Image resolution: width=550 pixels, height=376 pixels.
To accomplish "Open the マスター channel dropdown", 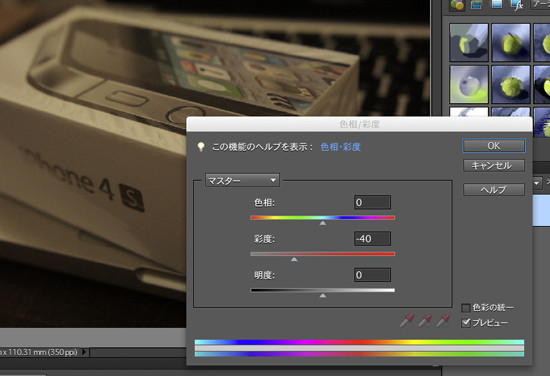I will 242,180.
